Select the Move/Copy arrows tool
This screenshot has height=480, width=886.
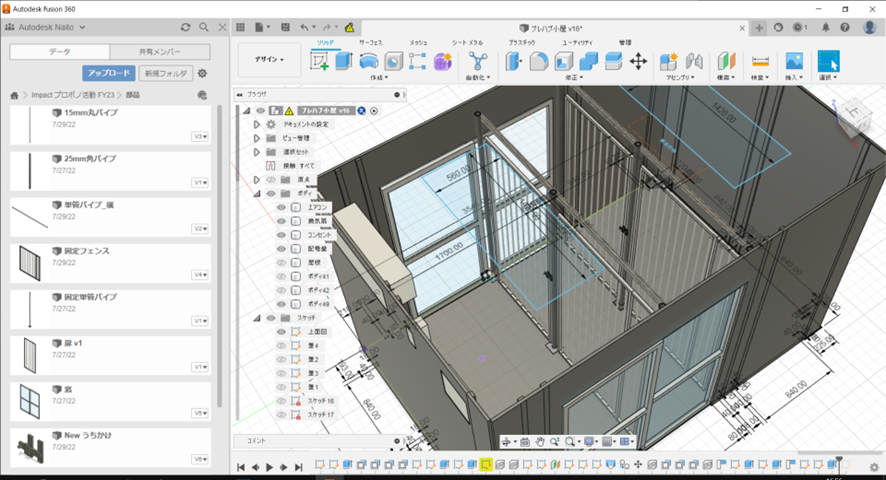point(638,61)
